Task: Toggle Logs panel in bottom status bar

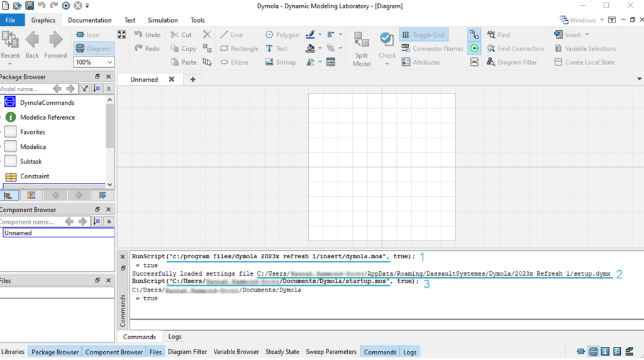Action: 409,352
